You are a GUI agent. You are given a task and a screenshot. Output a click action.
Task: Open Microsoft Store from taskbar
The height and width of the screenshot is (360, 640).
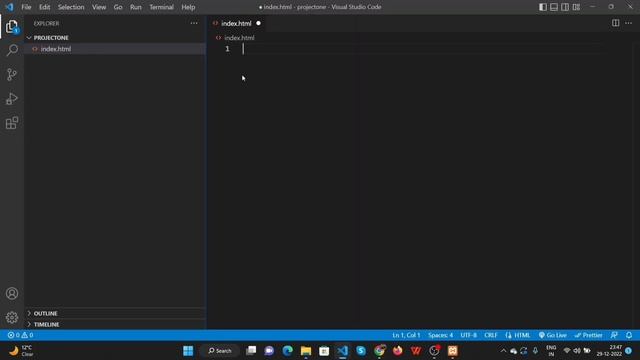click(324, 351)
